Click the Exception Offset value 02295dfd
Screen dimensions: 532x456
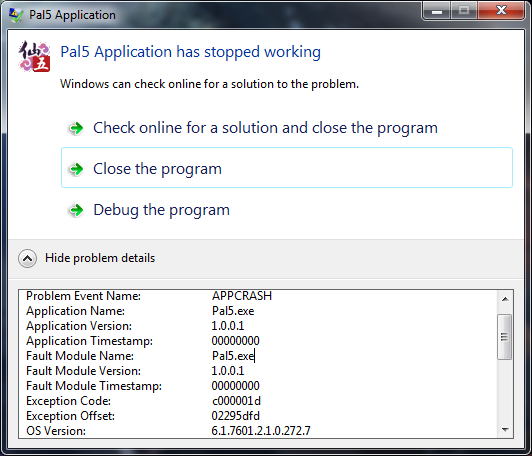coord(235,416)
